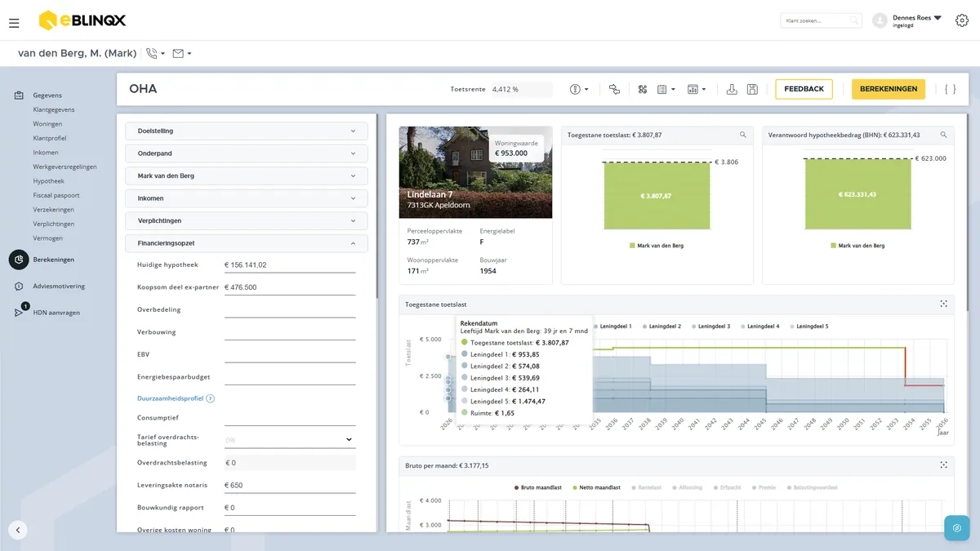
Task: Enable the Rentelast series in the legend
Action: (x=646, y=487)
